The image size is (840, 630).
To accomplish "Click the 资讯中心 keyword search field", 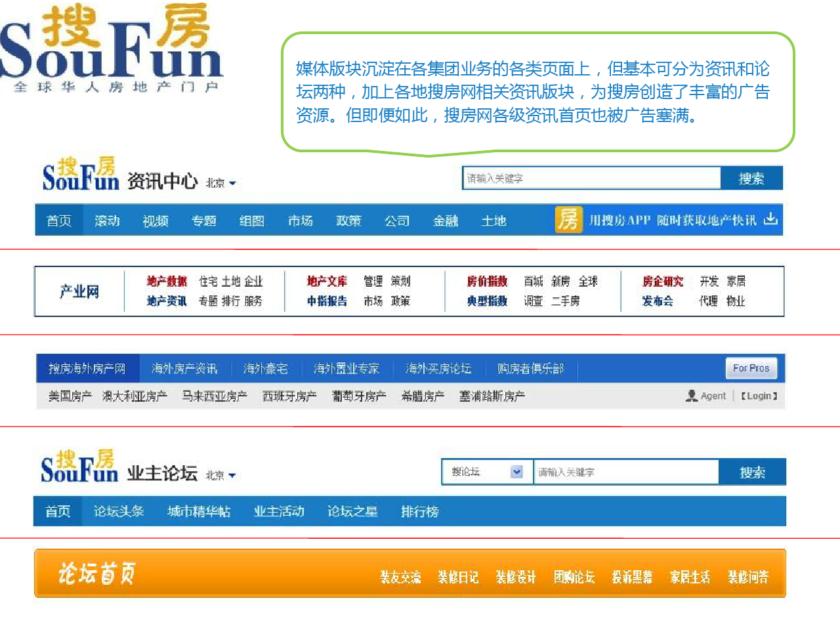I will 592,178.
